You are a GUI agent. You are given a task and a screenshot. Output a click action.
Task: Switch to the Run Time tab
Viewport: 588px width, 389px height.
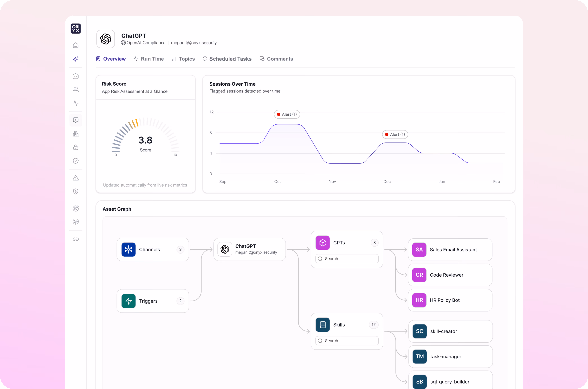click(x=149, y=59)
